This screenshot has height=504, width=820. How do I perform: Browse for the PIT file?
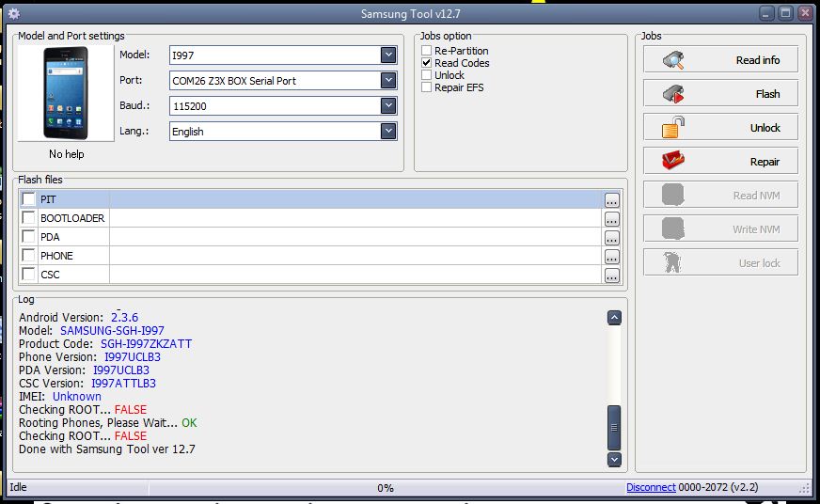pos(612,199)
